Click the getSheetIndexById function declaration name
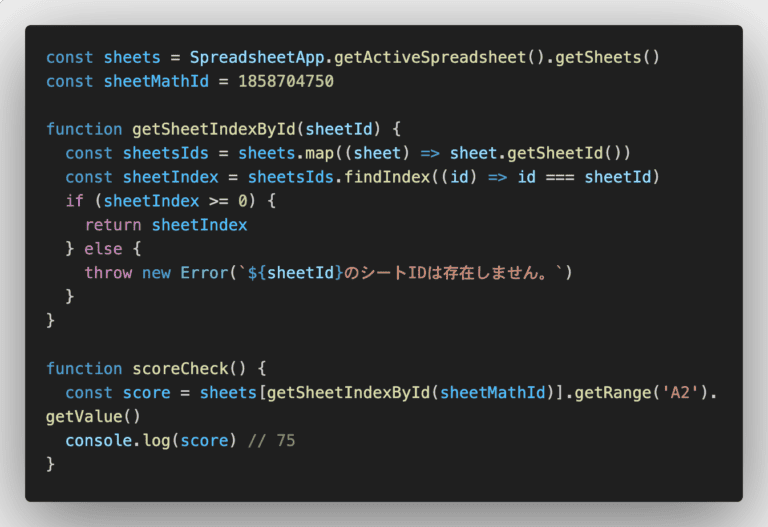The image size is (768, 527). 214,129
